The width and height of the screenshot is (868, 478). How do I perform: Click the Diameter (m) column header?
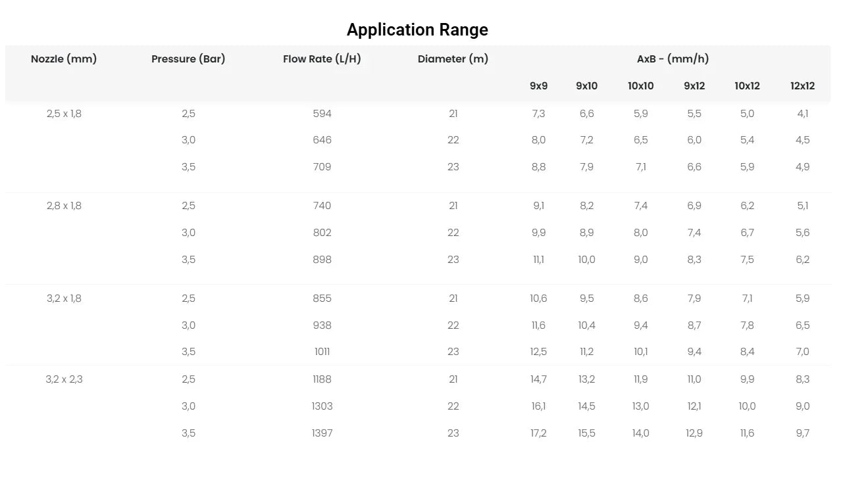pos(453,59)
